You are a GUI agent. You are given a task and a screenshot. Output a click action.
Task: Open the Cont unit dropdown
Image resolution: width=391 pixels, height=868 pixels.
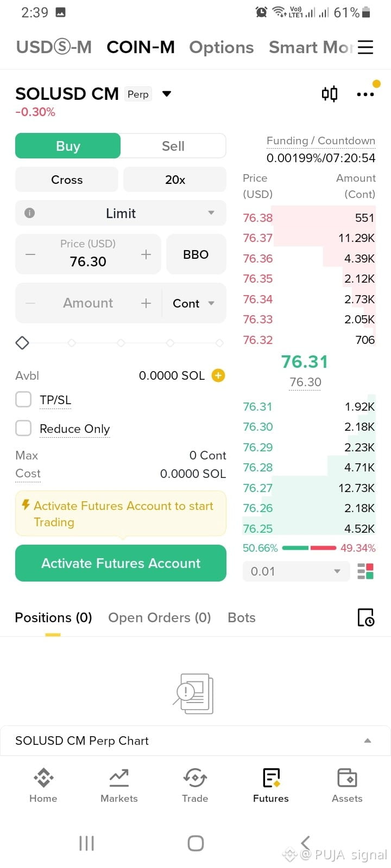[x=194, y=303]
